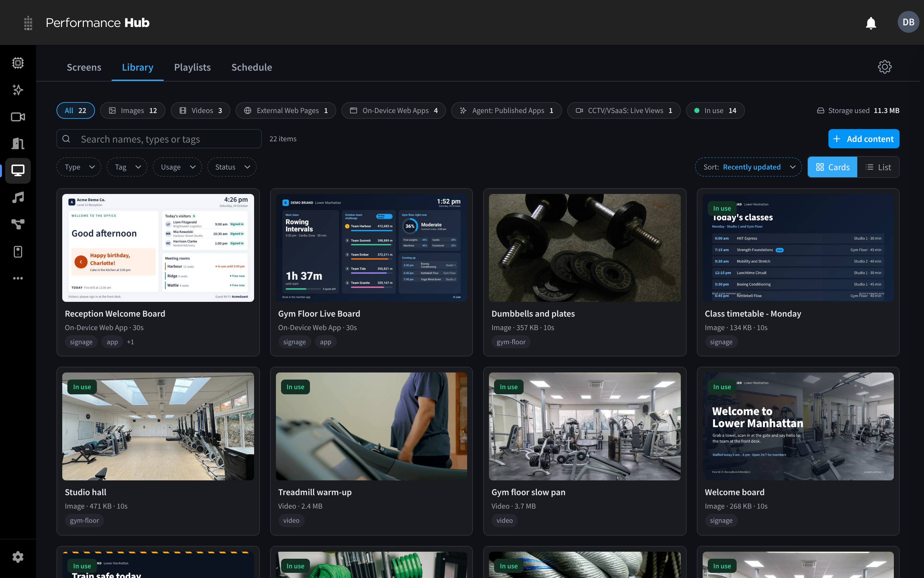924x578 pixels.
Task: Filter by Images 12
Action: pos(133,110)
